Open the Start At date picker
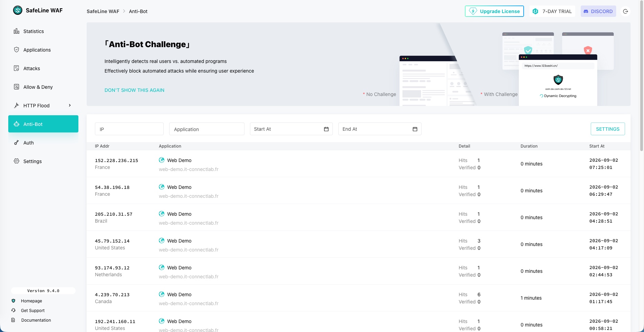This screenshot has width=644, height=332. (291, 129)
